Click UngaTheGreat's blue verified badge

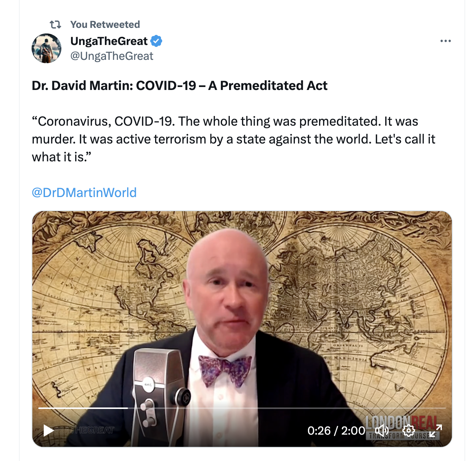pyautogui.click(x=156, y=41)
